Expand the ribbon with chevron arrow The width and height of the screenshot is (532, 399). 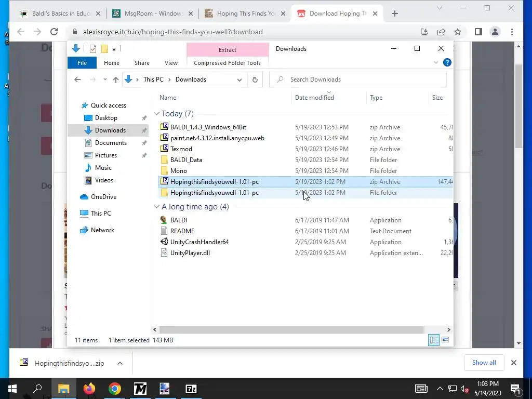pos(436,62)
